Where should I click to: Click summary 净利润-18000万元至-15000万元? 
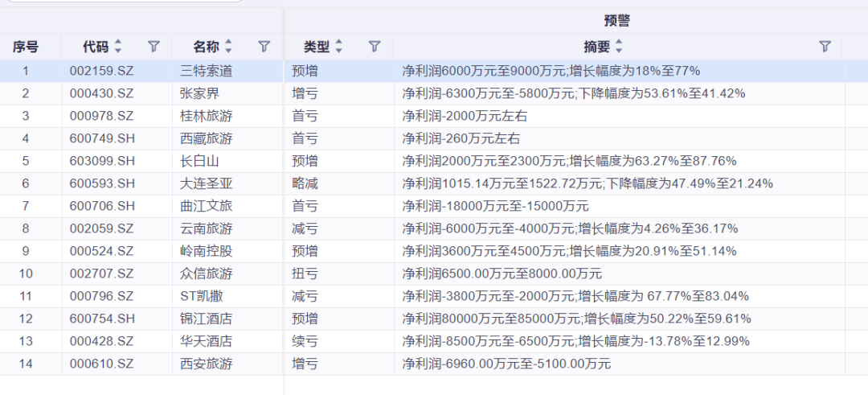pos(495,206)
